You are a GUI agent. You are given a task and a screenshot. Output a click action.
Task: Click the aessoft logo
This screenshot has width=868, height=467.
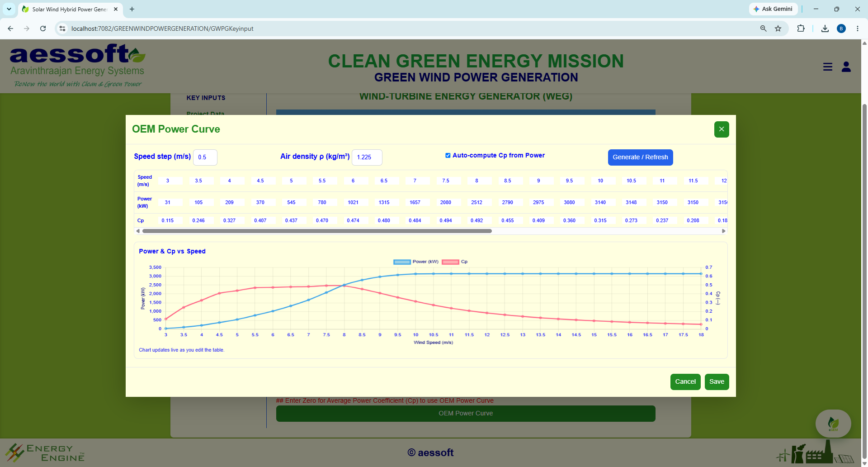point(77,66)
